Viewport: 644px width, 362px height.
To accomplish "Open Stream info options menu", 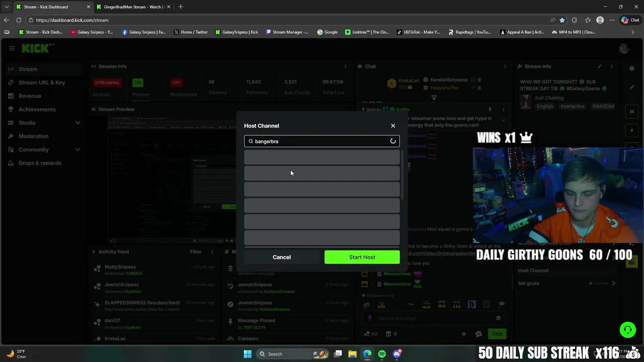I will tap(611, 66).
